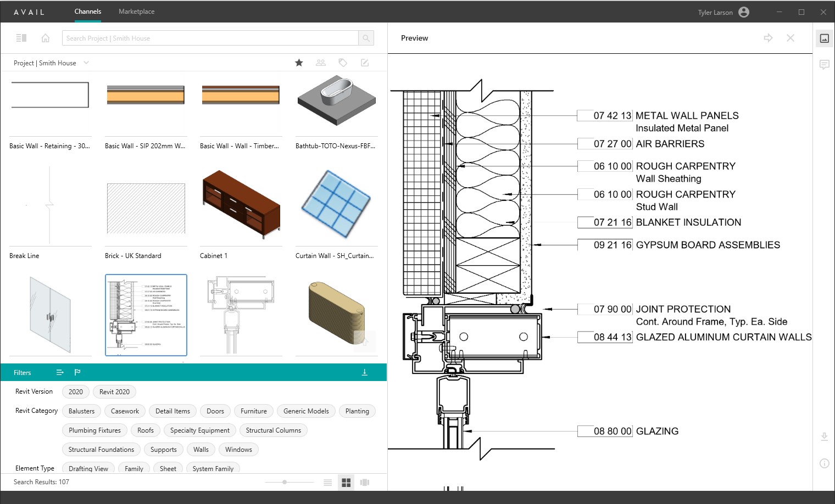This screenshot has width=835, height=504.
Task: Click the search magnifier in the search bar
Action: [x=365, y=38]
